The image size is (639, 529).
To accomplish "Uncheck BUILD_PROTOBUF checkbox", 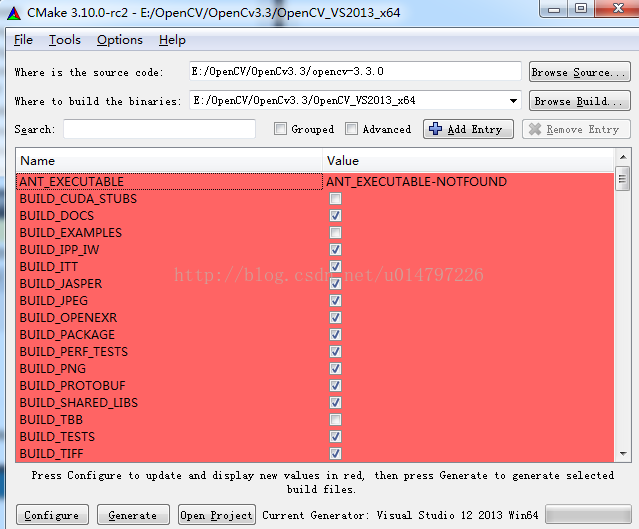I will [x=335, y=386].
